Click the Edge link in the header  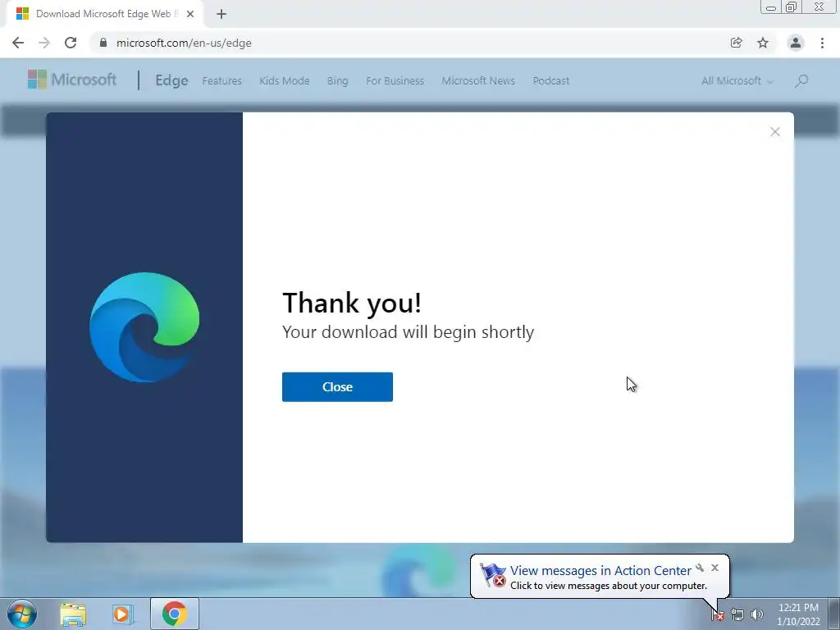coord(171,80)
